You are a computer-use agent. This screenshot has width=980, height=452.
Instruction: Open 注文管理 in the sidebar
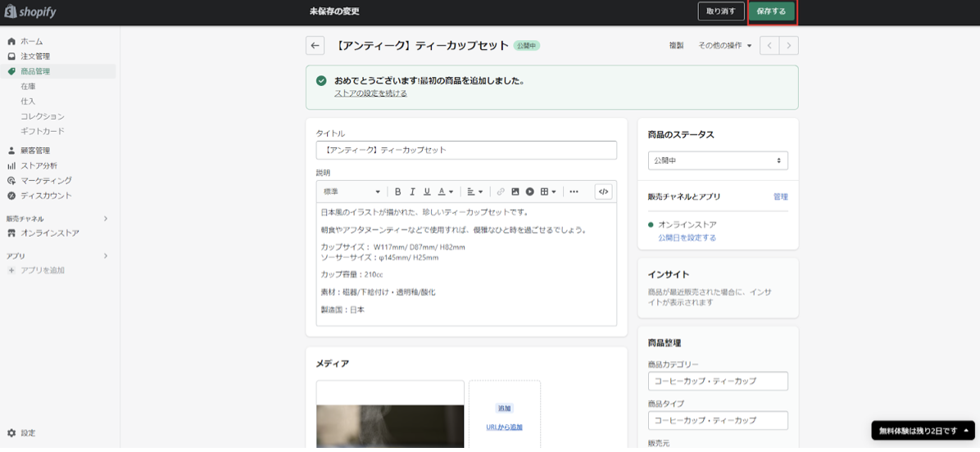point(35,56)
